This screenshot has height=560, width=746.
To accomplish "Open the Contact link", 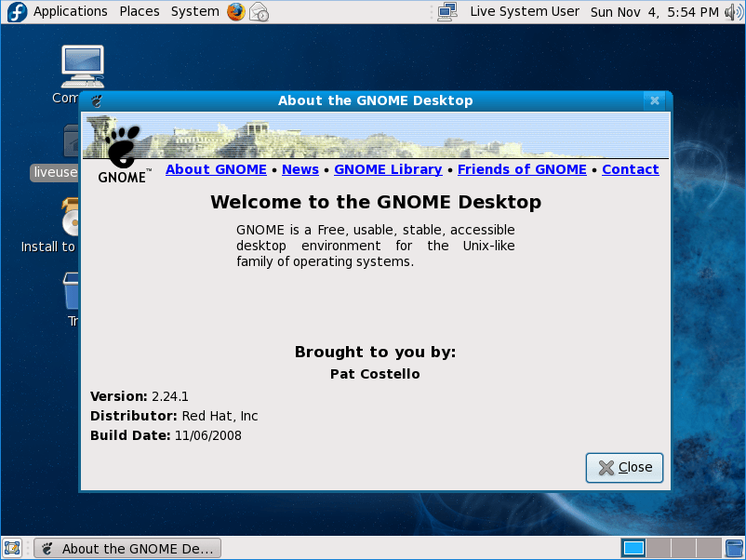I will (631, 169).
